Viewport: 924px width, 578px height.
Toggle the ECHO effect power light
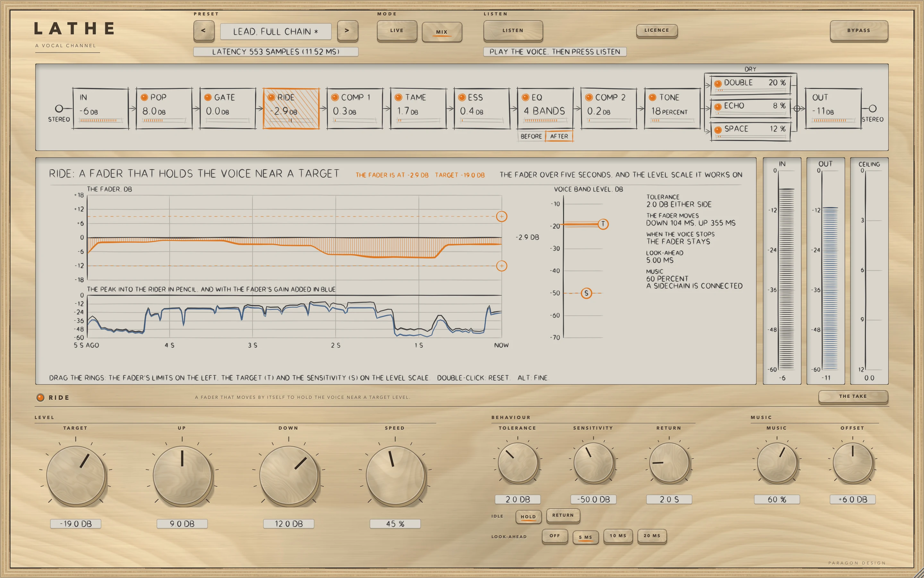718,107
